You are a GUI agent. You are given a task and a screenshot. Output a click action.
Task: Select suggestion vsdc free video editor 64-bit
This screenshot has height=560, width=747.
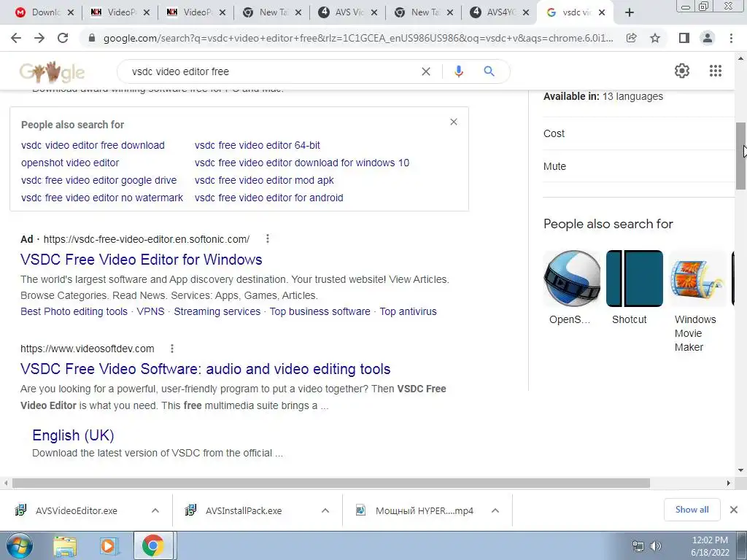point(258,145)
